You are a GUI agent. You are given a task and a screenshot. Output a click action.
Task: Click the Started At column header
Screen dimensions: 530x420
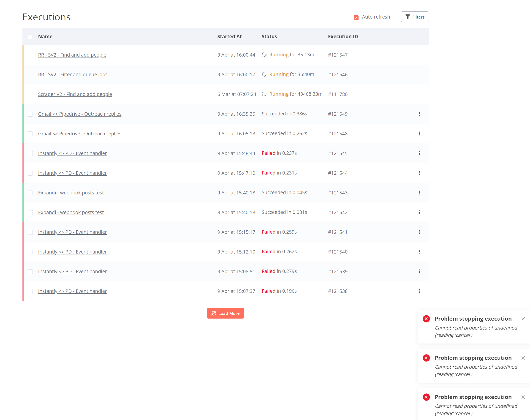click(229, 36)
